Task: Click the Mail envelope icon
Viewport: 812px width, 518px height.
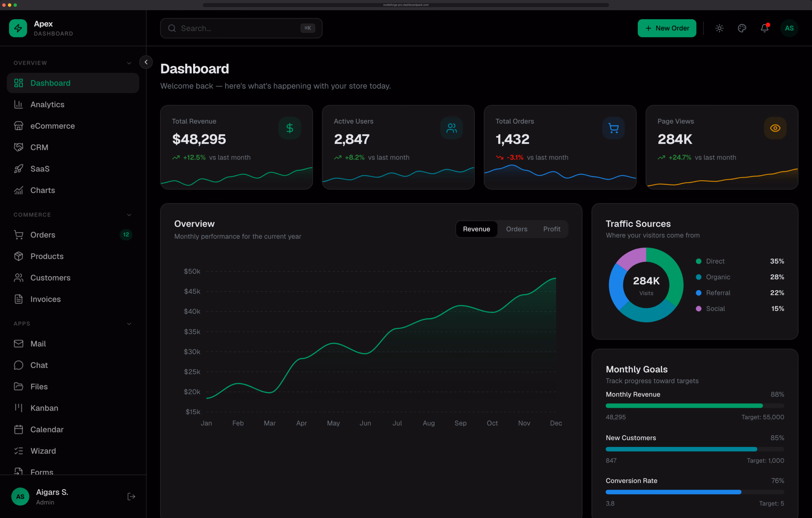Action: (18, 344)
